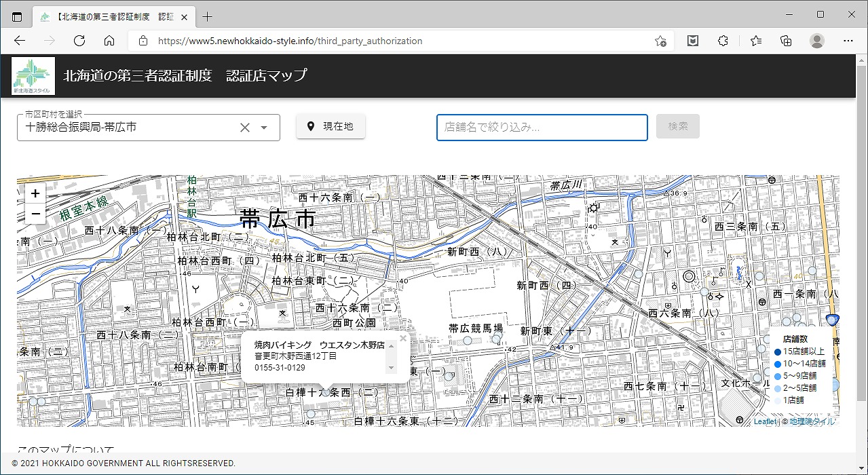Open the browser home page
This screenshot has width=868, height=475.
[x=109, y=41]
